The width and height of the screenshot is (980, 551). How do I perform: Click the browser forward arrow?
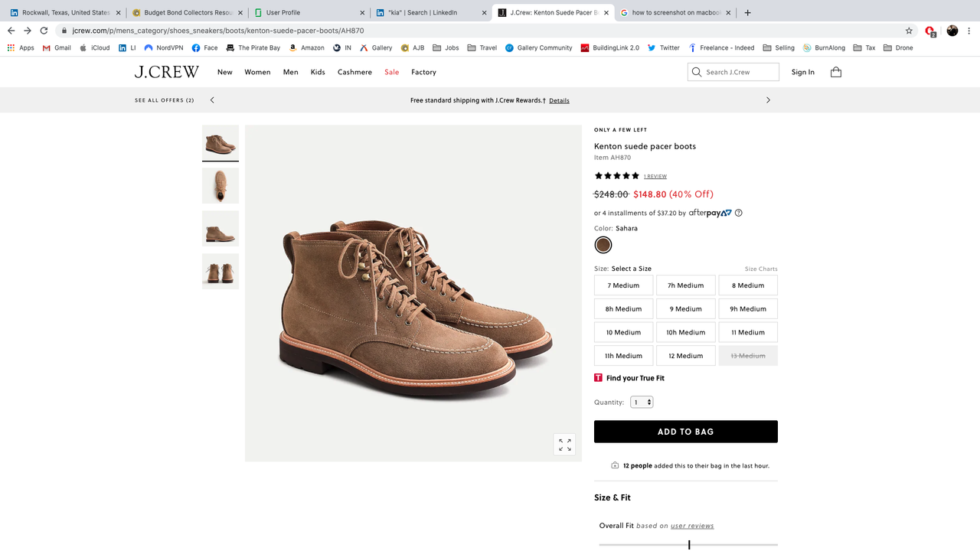[x=28, y=31]
